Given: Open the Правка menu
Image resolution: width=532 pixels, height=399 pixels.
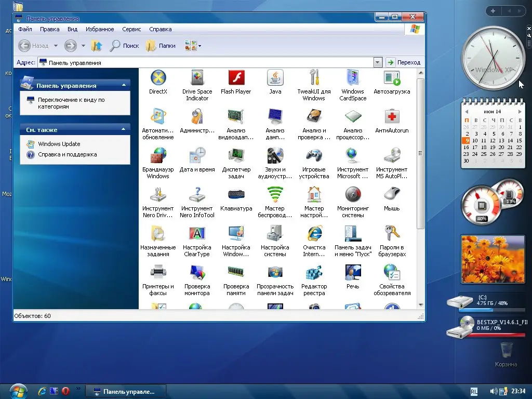Looking at the screenshot, I should point(49,29).
